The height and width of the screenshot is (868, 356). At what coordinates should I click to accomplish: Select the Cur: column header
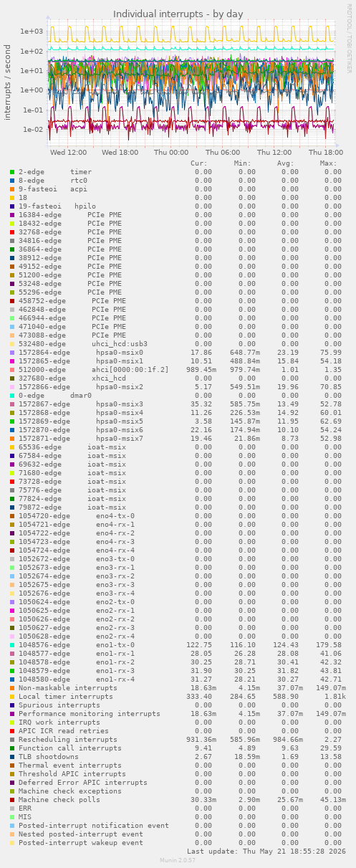pos(199,163)
